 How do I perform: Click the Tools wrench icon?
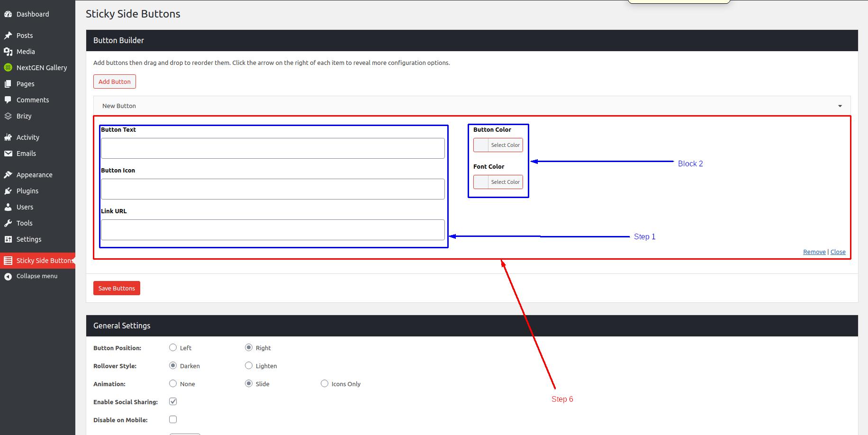[x=8, y=223]
